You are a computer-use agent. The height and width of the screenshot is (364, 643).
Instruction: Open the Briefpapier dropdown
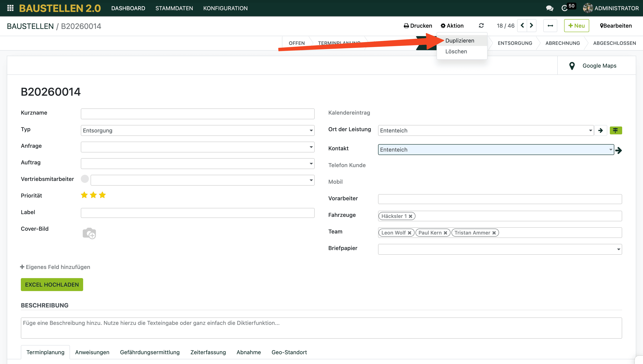[x=619, y=249]
